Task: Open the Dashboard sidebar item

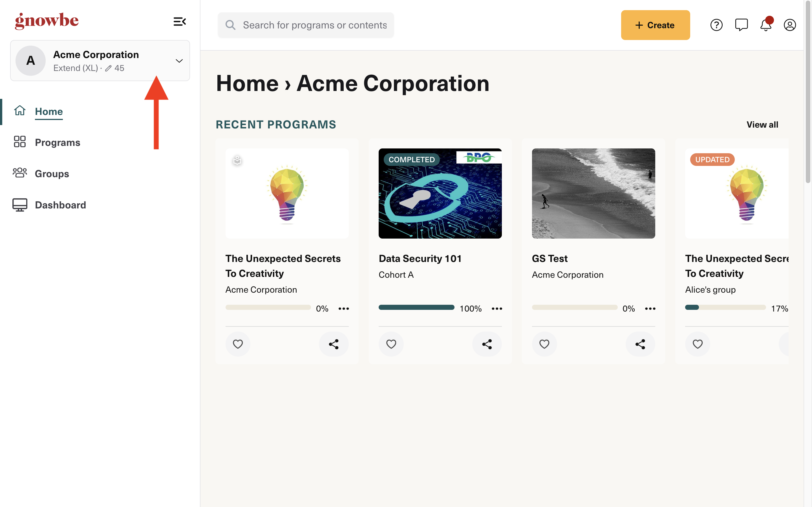Action: point(60,205)
